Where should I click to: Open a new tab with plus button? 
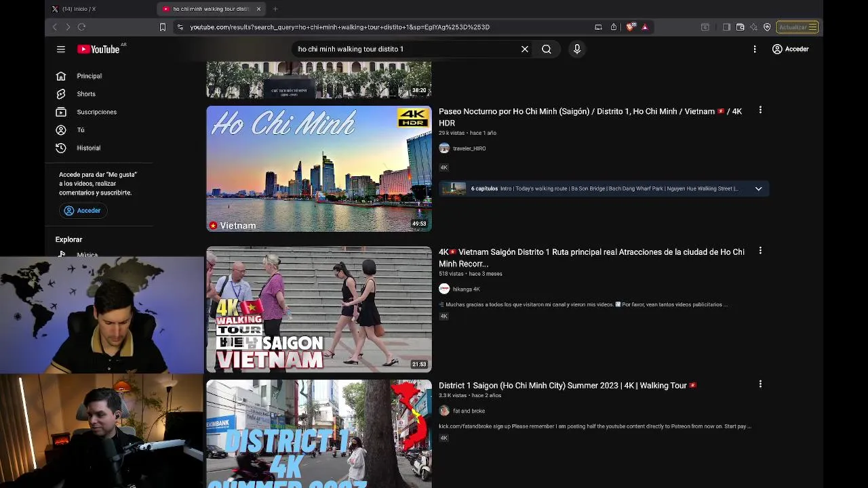(x=275, y=9)
